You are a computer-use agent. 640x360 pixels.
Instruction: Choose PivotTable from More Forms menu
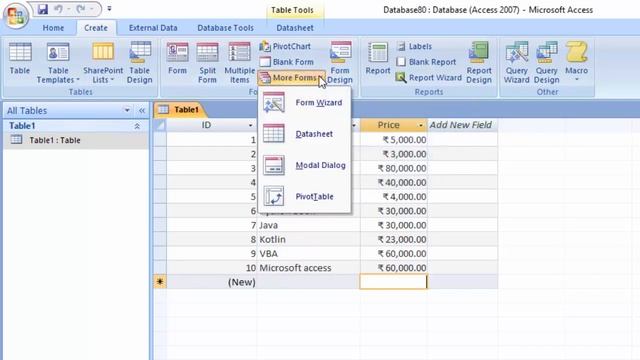click(304, 196)
